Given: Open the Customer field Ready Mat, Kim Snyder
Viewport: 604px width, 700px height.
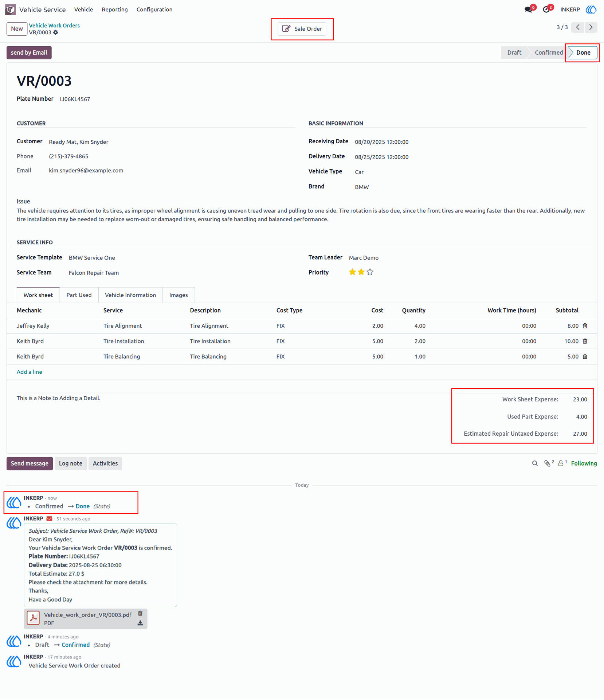Looking at the screenshot, I should (x=79, y=142).
